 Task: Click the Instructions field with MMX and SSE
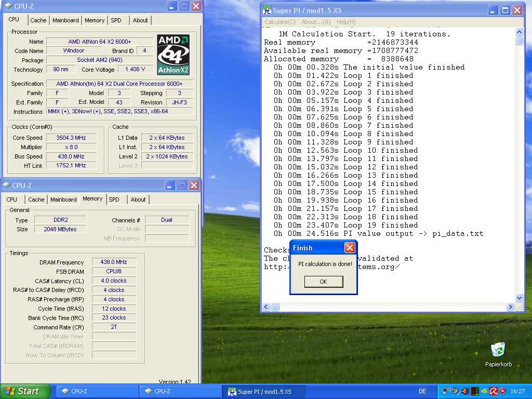(x=120, y=112)
